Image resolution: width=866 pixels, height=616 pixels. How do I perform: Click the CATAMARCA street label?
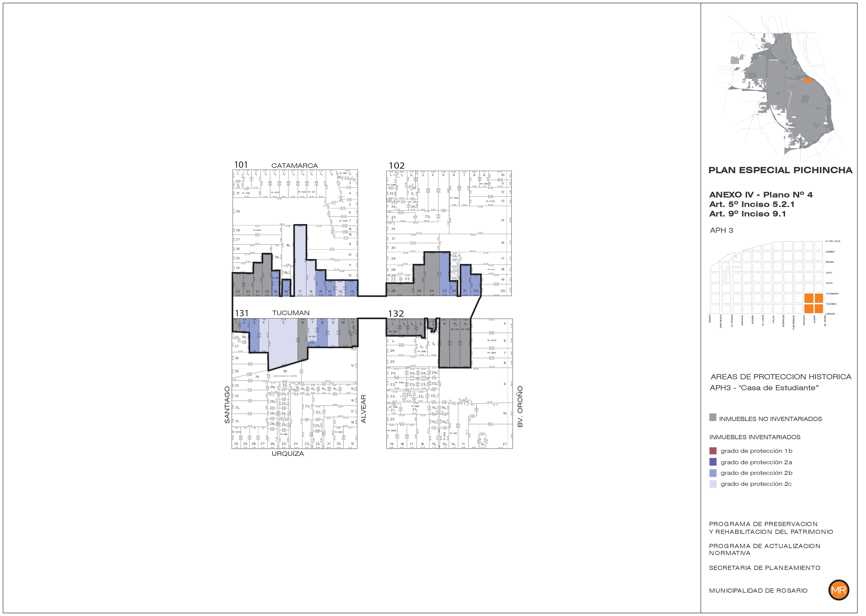coord(294,165)
